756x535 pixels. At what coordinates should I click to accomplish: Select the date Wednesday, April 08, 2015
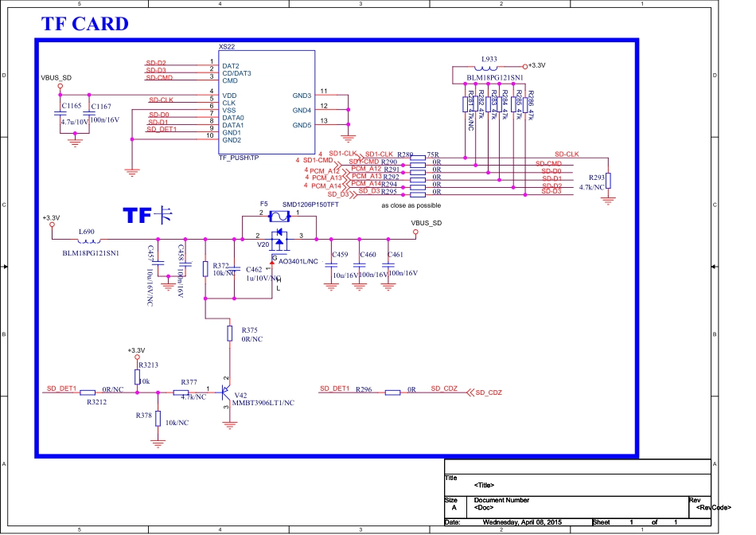click(522, 522)
